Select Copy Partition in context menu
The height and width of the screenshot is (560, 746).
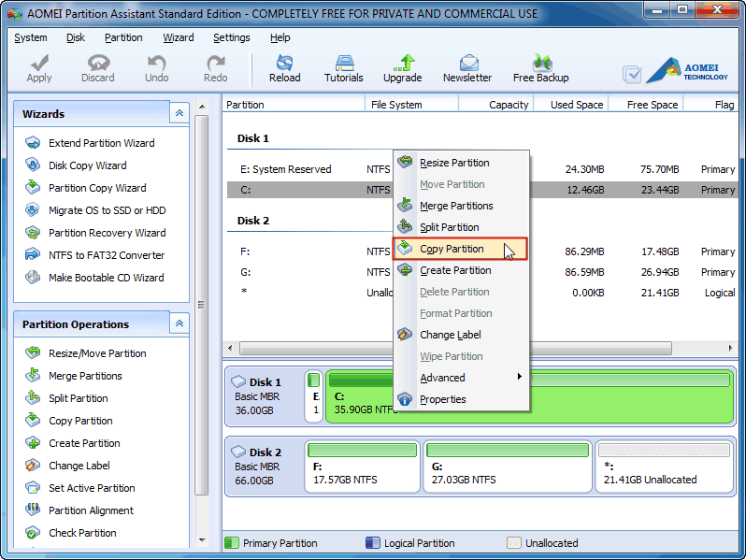461,249
